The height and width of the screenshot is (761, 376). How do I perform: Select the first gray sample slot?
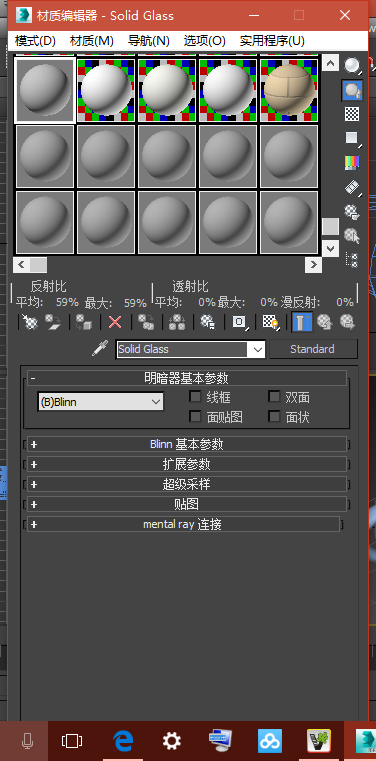coord(45,90)
